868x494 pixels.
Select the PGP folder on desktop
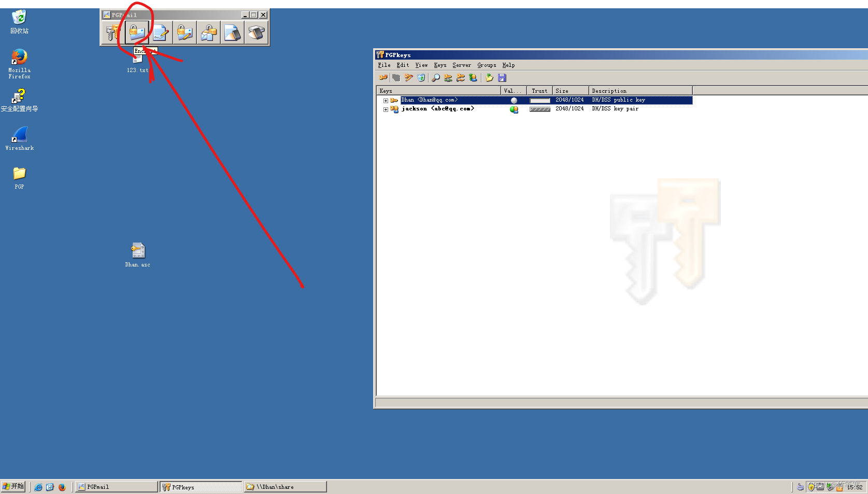pos(19,177)
